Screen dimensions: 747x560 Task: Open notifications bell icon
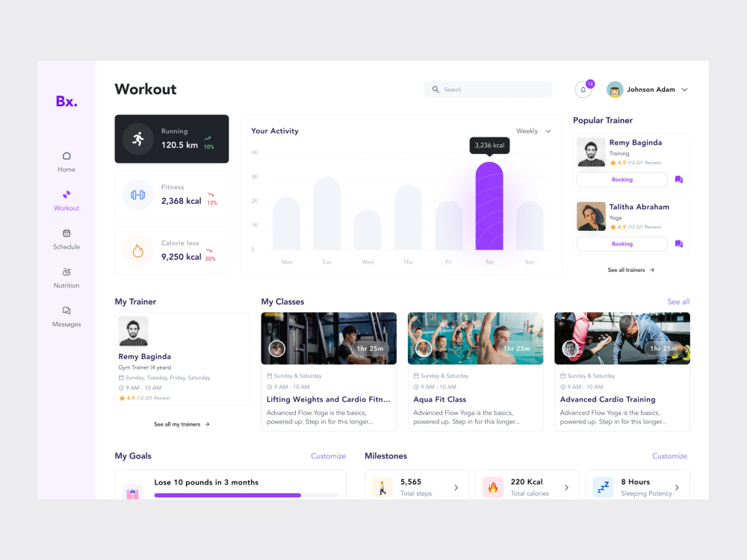583,90
